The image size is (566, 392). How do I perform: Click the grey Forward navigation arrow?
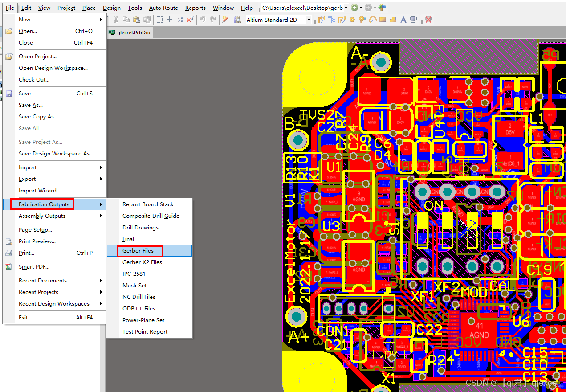(368, 8)
